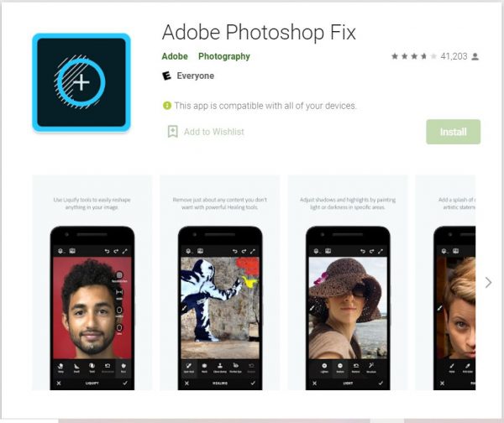
Task: Click the Add to Wishlist text
Action: 213,132
